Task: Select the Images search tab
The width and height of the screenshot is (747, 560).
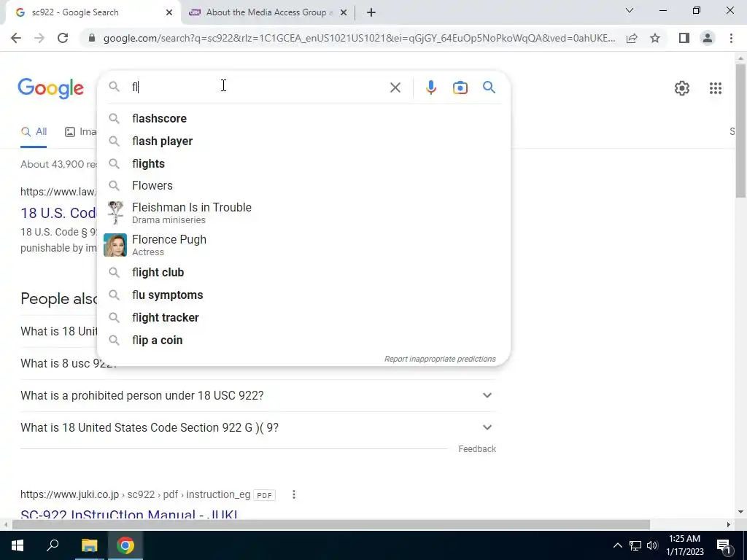Action: 81,132
